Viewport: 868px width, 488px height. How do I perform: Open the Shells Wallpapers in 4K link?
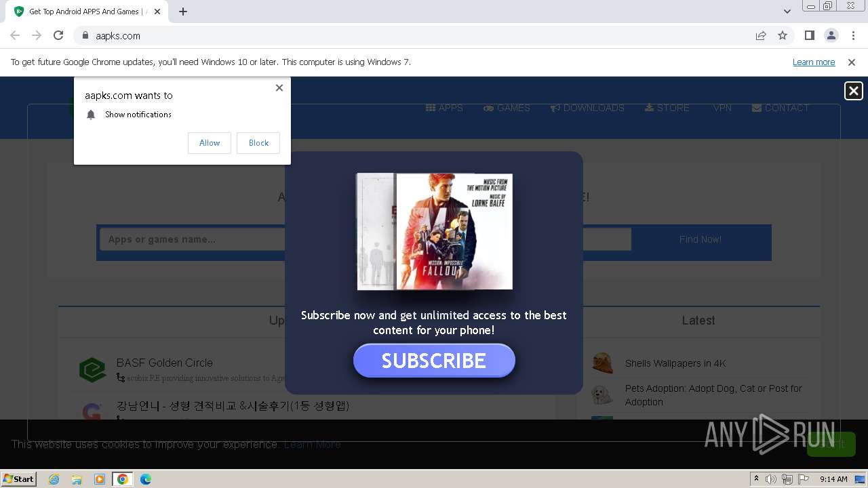(x=675, y=363)
